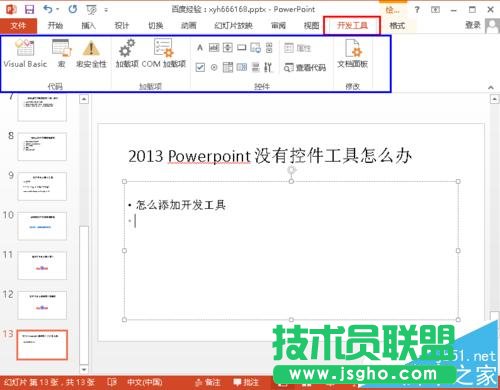The height and width of the screenshot is (390, 500).
Task: Insert an Option Button control
Action: (x=214, y=67)
